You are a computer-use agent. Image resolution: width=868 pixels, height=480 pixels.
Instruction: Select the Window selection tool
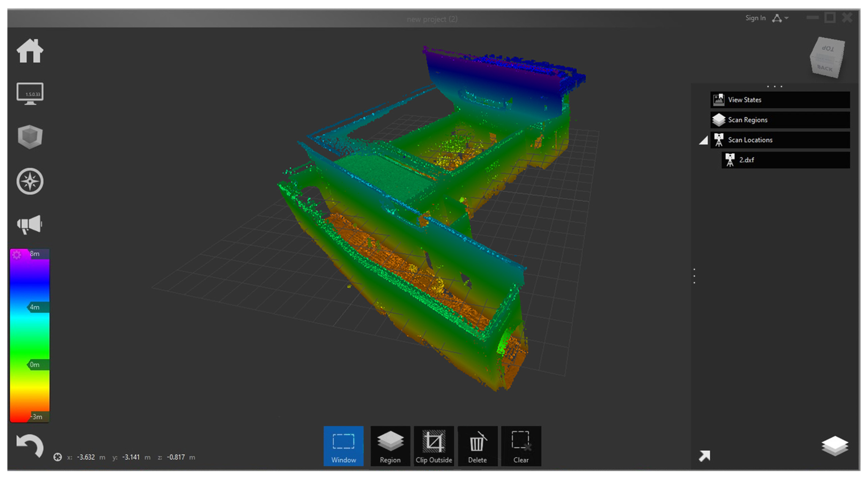[x=343, y=446]
